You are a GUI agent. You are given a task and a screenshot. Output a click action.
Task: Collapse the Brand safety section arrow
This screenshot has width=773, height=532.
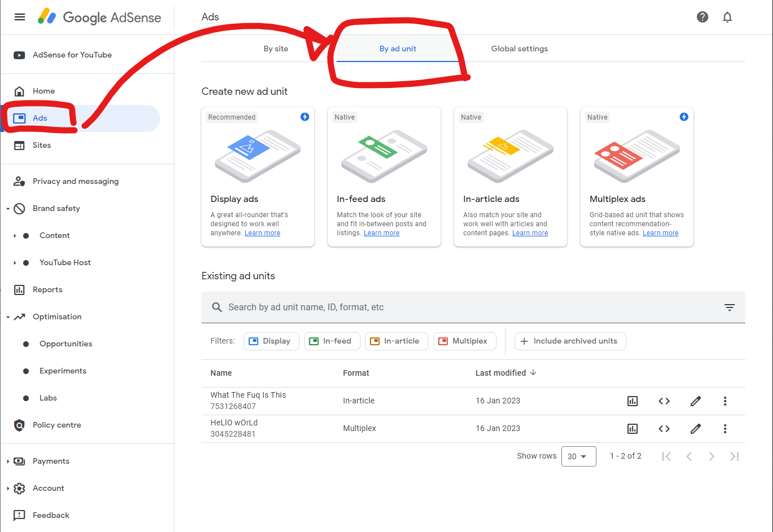point(8,209)
